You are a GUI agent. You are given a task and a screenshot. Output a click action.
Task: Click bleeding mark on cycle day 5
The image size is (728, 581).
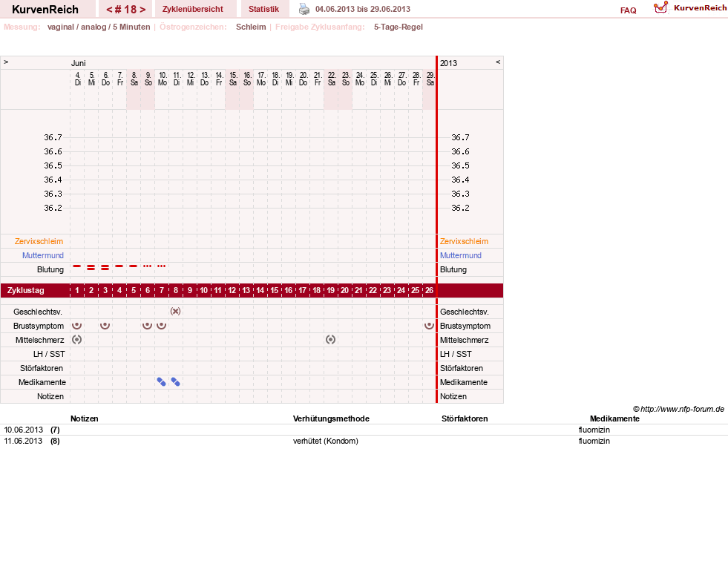click(x=134, y=266)
